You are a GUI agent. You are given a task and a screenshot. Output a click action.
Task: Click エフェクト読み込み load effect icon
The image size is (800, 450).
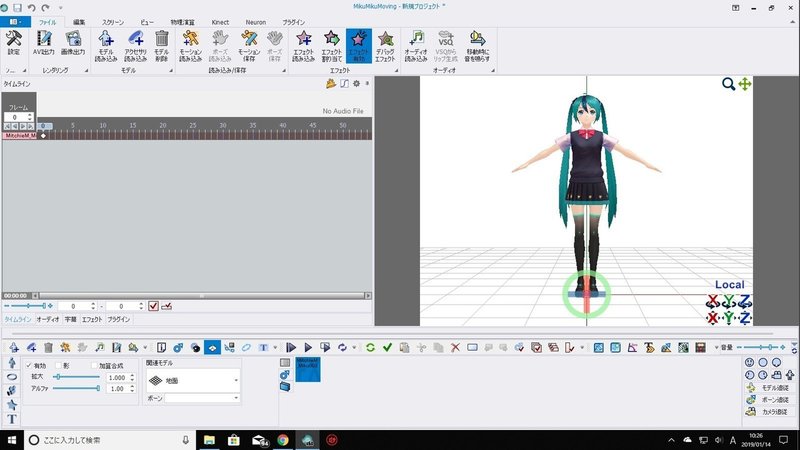click(x=304, y=46)
